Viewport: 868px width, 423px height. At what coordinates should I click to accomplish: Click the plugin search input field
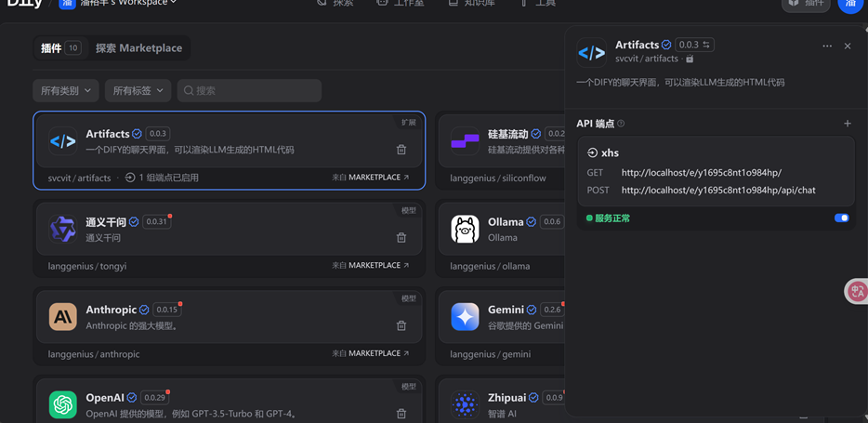pos(249,91)
